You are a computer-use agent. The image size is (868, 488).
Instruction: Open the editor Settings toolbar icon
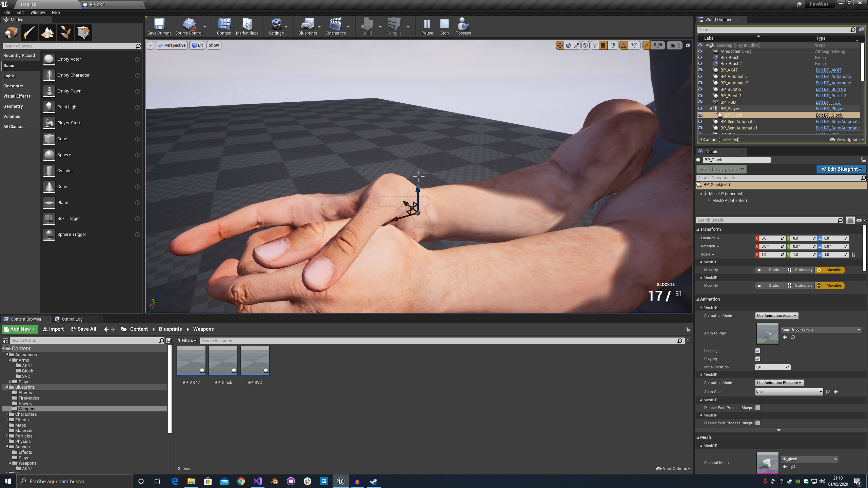[276, 26]
